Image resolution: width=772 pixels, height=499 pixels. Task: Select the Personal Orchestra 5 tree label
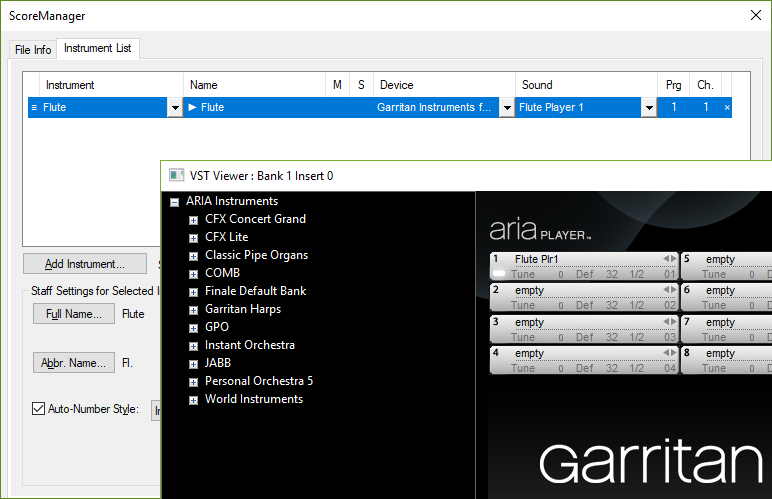(259, 381)
